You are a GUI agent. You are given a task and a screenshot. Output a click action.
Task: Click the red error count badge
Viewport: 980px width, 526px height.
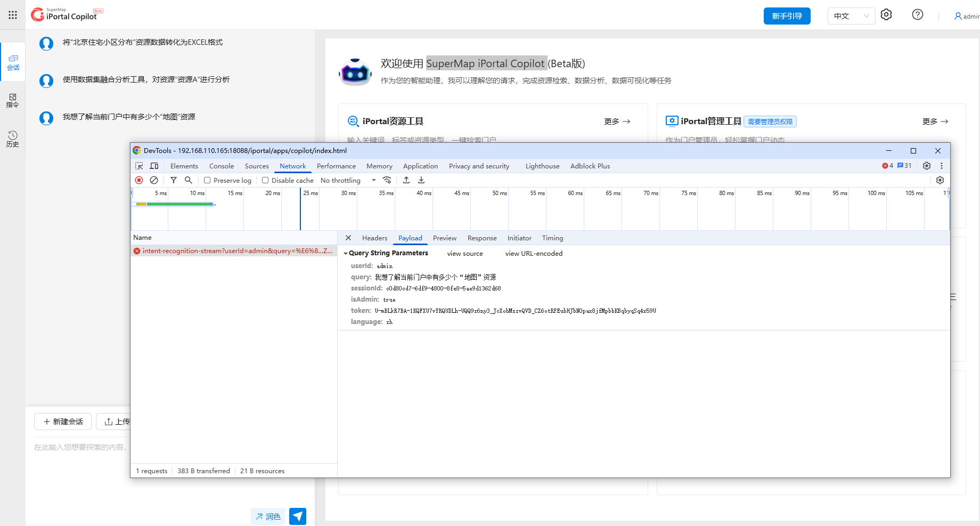coord(888,166)
